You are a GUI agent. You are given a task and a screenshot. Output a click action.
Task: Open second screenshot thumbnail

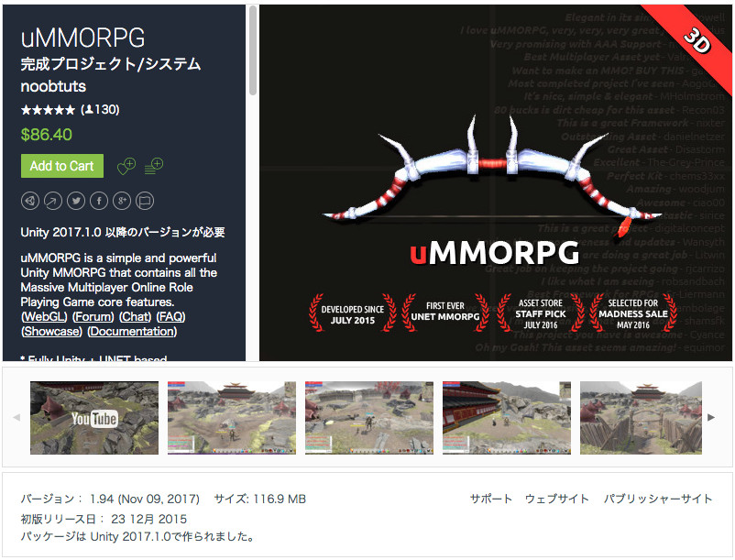(x=232, y=418)
